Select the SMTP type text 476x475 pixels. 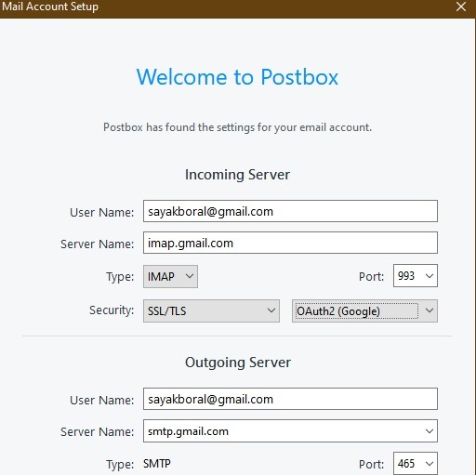click(x=157, y=464)
